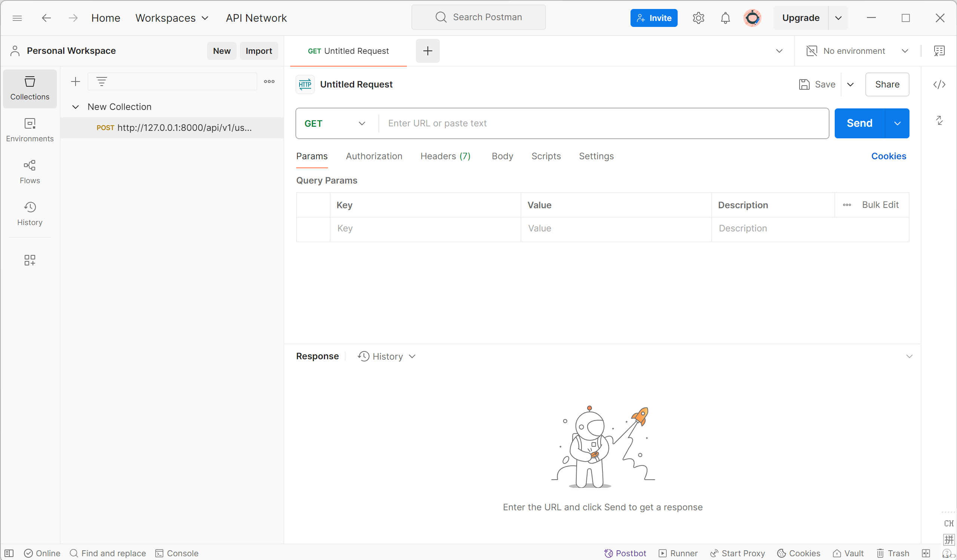Open the GET method dropdown
Viewport: 957px width, 560px height.
click(335, 123)
